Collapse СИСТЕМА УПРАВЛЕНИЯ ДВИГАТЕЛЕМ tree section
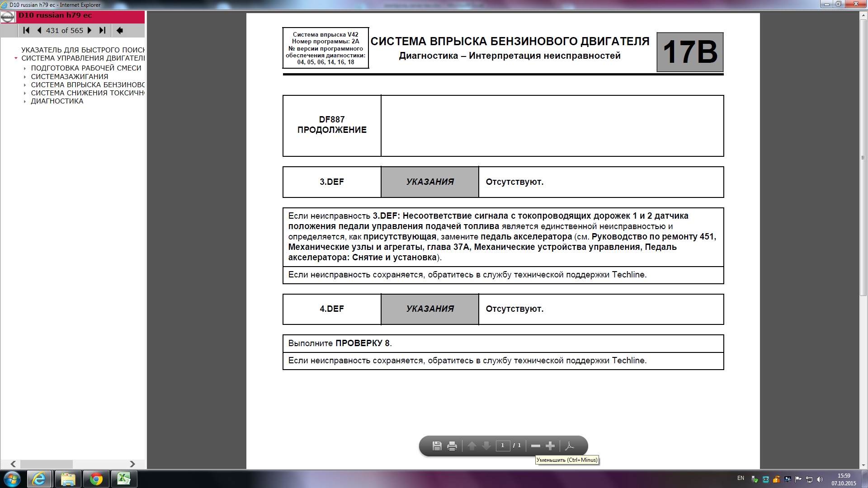This screenshot has height=488, width=868. [x=16, y=58]
